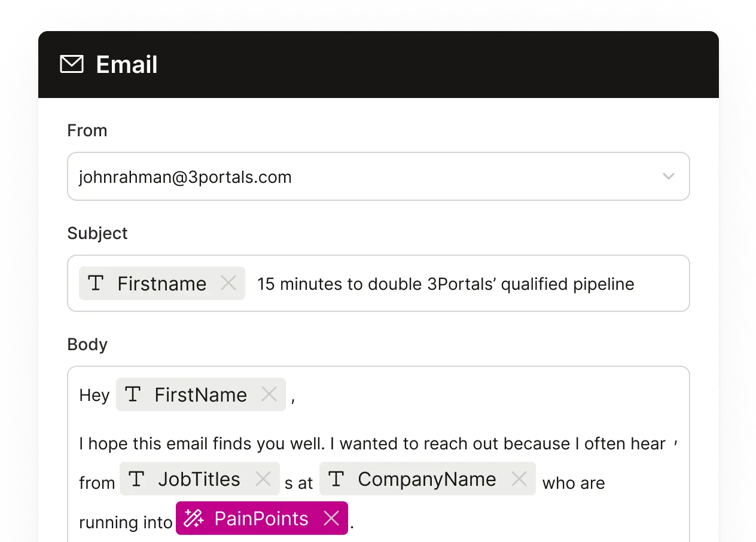Remove the FirstName token after Hey
This screenshot has width=756, height=542.
coord(269,394)
